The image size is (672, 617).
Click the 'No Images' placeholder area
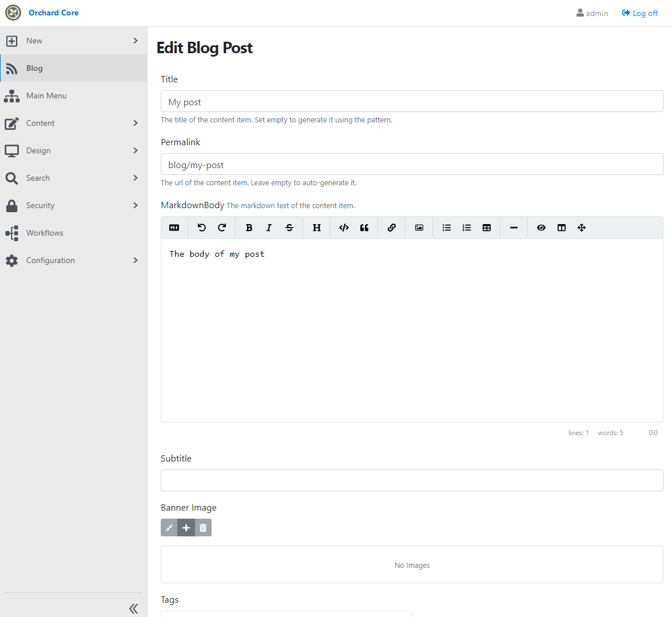pyautogui.click(x=412, y=565)
